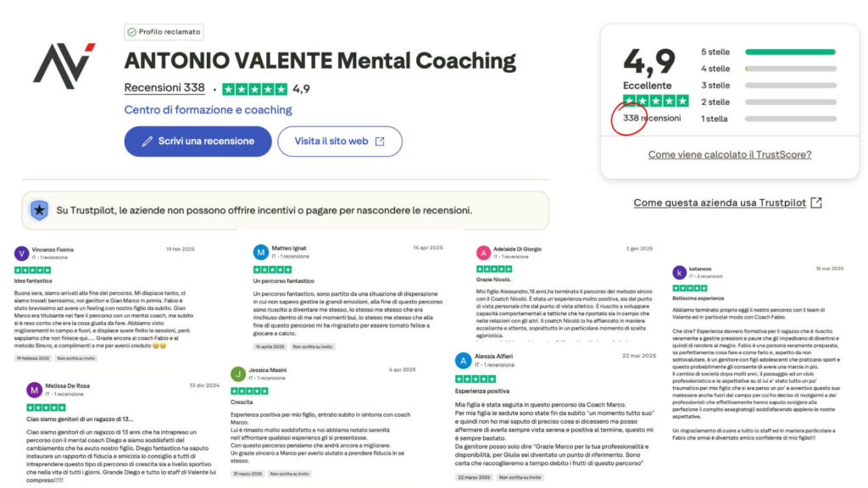This screenshot has height=488, width=868.
Task: Click Adelaide Di Giorgio's pink avatar
Action: (x=484, y=252)
